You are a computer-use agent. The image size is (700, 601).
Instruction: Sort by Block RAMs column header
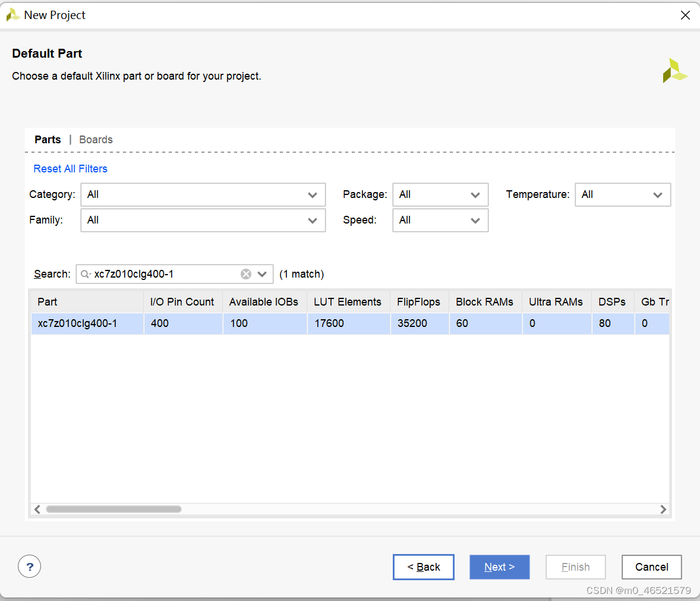pos(485,302)
